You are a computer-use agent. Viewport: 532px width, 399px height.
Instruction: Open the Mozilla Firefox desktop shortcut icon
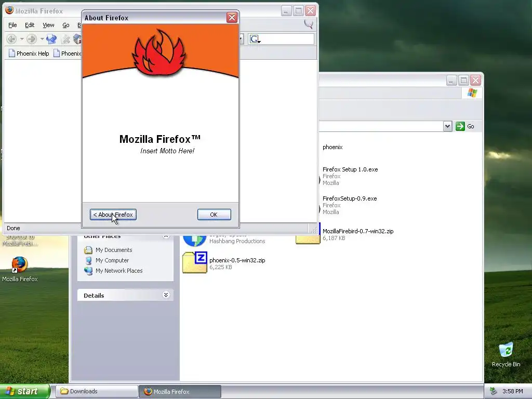click(x=20, y=264)
